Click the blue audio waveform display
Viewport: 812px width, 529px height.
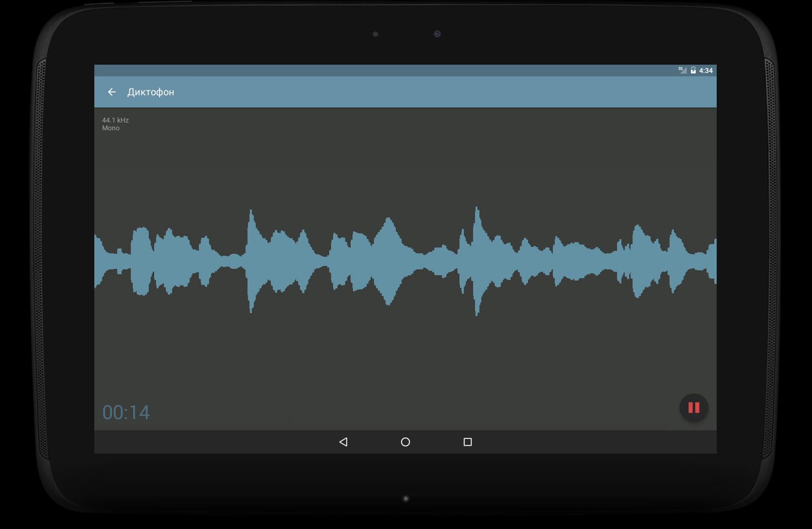(x=406, y=261)
